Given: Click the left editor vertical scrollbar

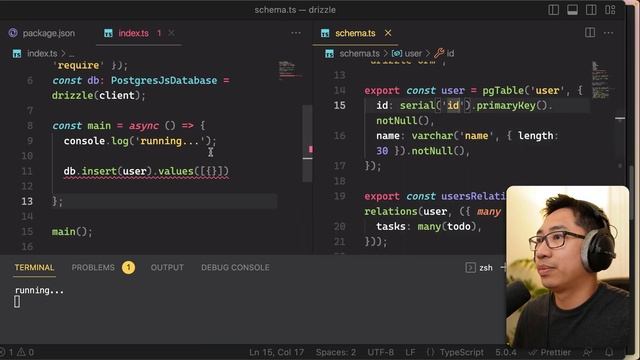Looking at the screenshot, I should 307,143.
